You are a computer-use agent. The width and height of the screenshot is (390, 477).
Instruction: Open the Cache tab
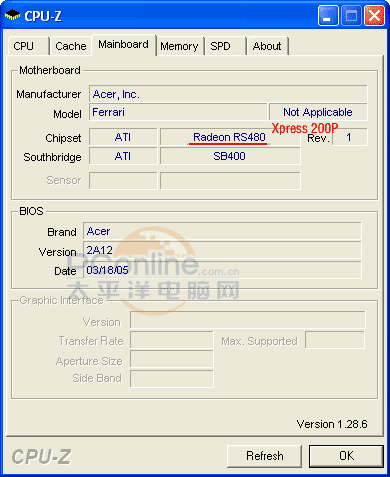click(71, 46)
